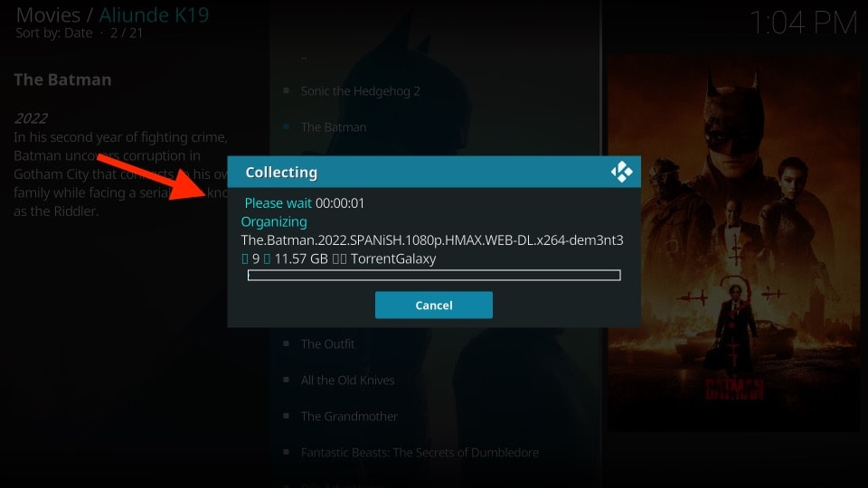Select The Batman list entry
868x488 pixels.
point(334,127)
